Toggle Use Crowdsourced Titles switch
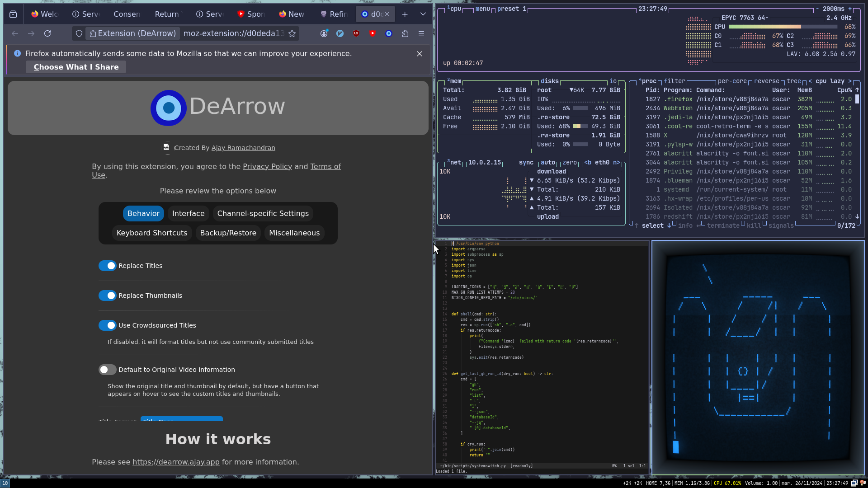 [108, 325]
